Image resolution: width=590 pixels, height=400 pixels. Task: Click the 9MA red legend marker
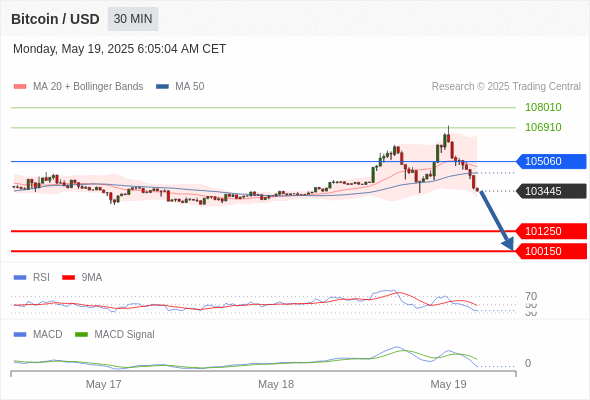pyautogui.click(x=68, y=278)
